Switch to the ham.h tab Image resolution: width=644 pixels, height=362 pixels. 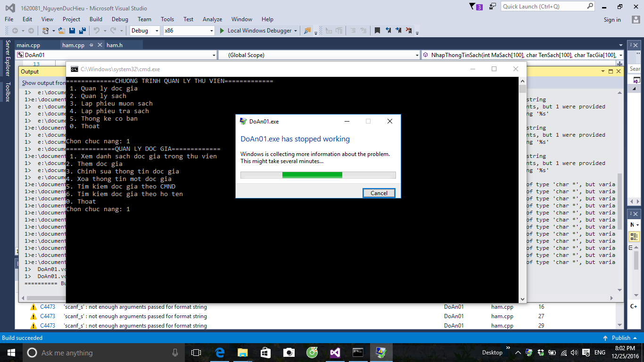[x=115, y=45]
